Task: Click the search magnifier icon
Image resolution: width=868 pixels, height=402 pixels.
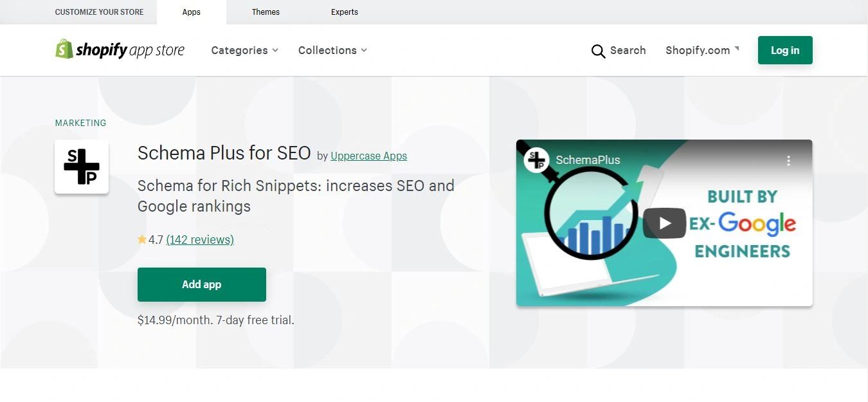Action: point(598,51)
